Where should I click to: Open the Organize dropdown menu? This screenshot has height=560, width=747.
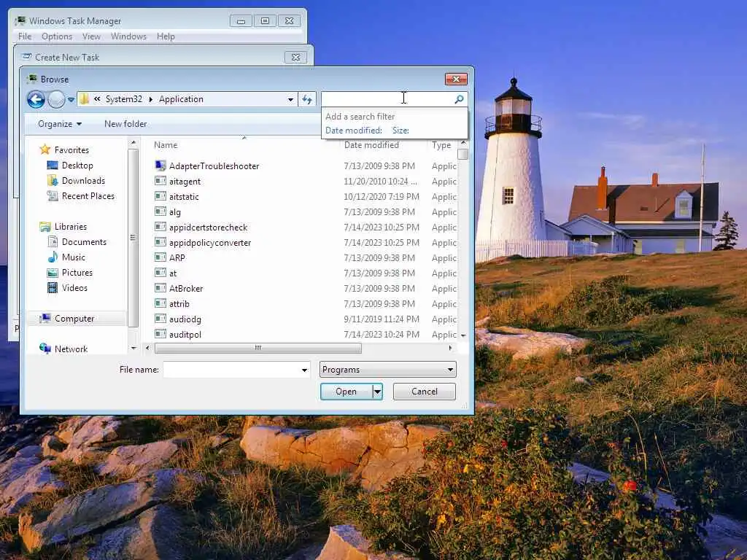(x=60, y=124)
